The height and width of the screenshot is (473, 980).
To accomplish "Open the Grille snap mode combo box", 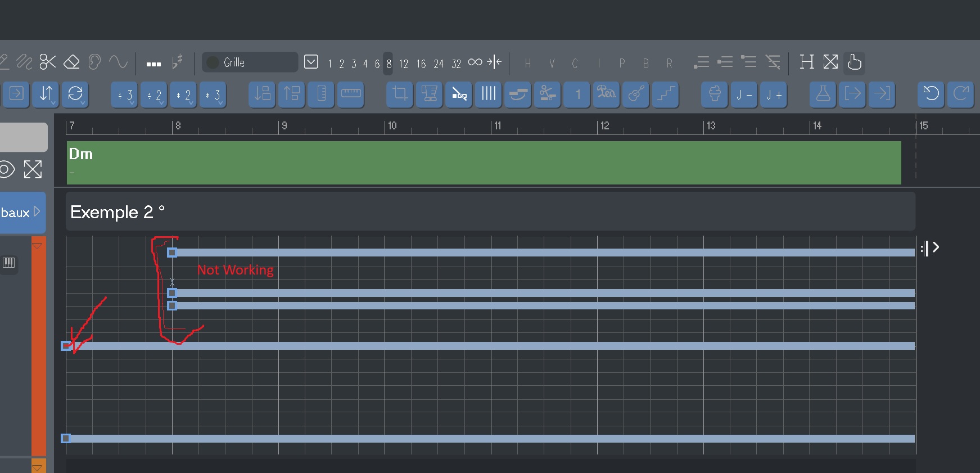I will coord(250,62).
